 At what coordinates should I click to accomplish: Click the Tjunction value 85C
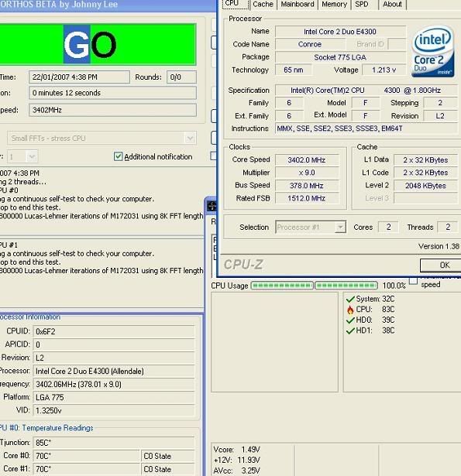pyautogui.click(x=114, y=443)
